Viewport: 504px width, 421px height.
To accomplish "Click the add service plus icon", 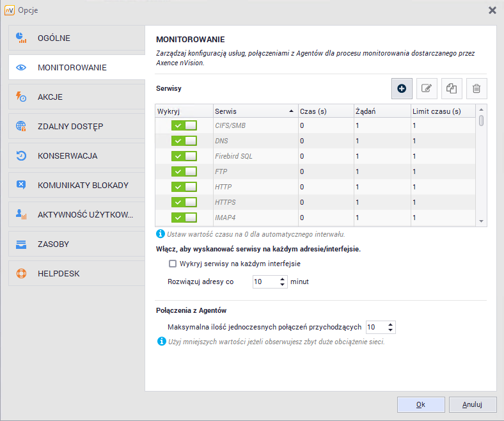I will pyautogui.click(x=402, y=88).
